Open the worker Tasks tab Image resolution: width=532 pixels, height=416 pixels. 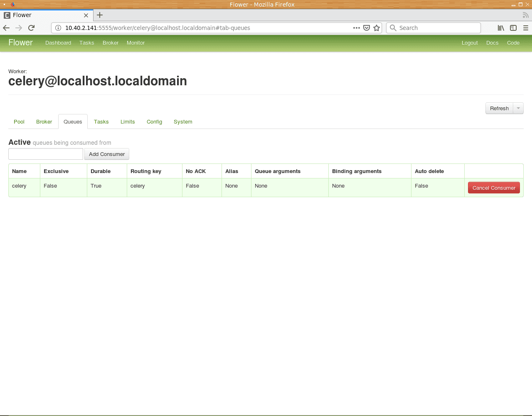click(101, 122)
